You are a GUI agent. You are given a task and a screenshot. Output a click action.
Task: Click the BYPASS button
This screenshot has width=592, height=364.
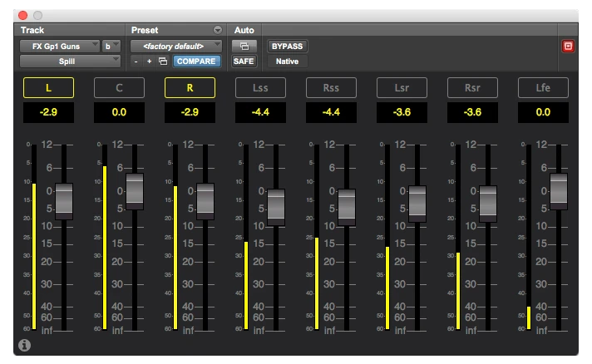[x=288, y=46]
